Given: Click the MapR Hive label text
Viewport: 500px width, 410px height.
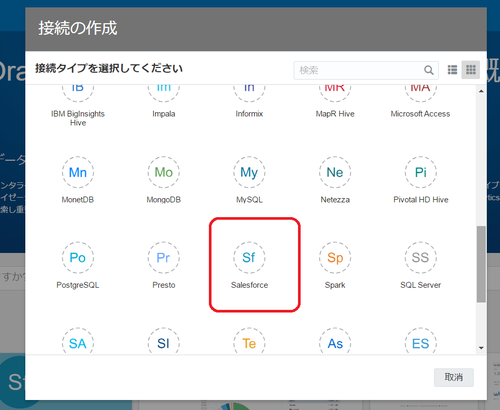Looking at the screenshot, I should pyautogui.click(x=335, y=114).
